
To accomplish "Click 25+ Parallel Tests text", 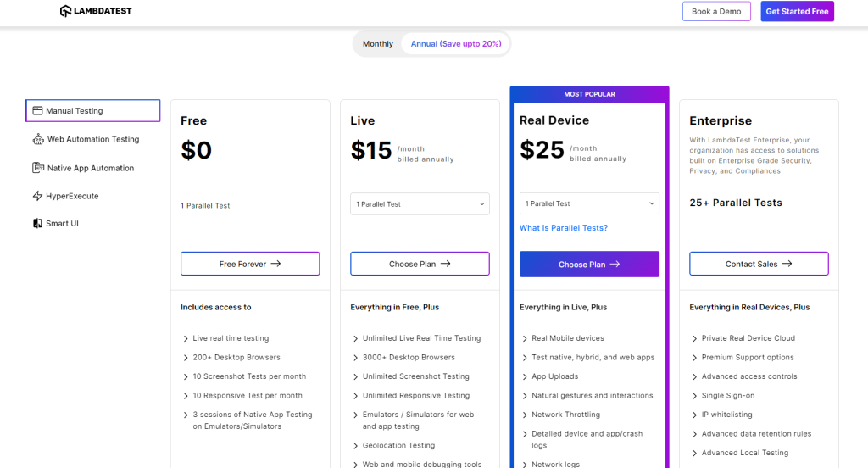I will (x=736, y=203).
